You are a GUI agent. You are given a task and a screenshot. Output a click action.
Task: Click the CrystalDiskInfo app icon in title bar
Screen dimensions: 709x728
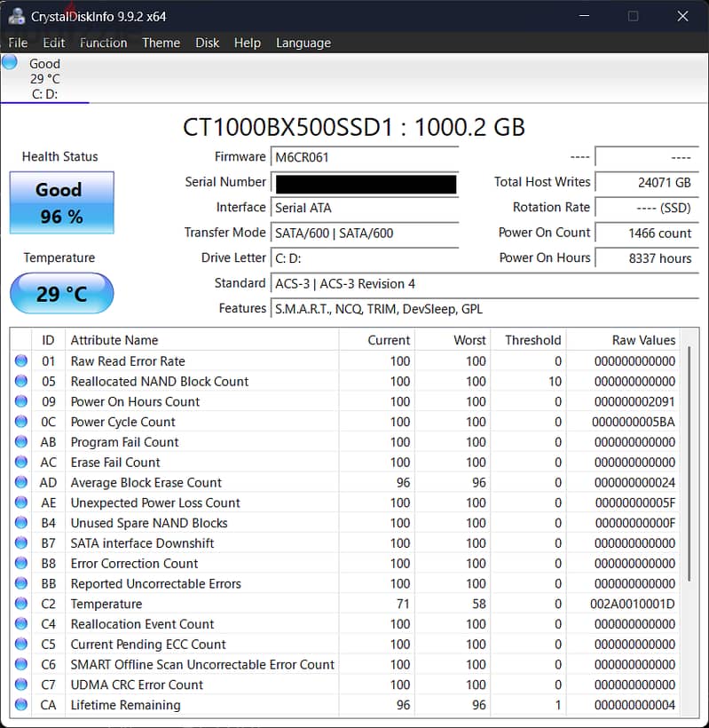pyautogui.click(x=17, y=16)
